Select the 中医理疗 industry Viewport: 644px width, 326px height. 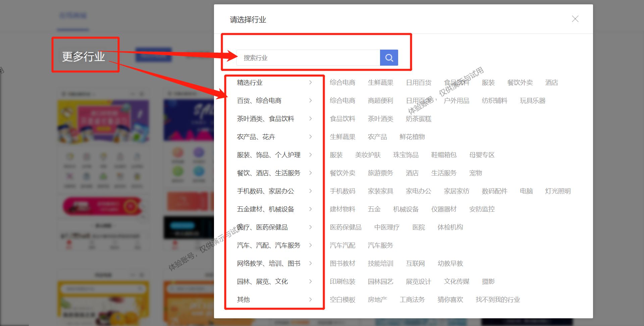point(387,227)
